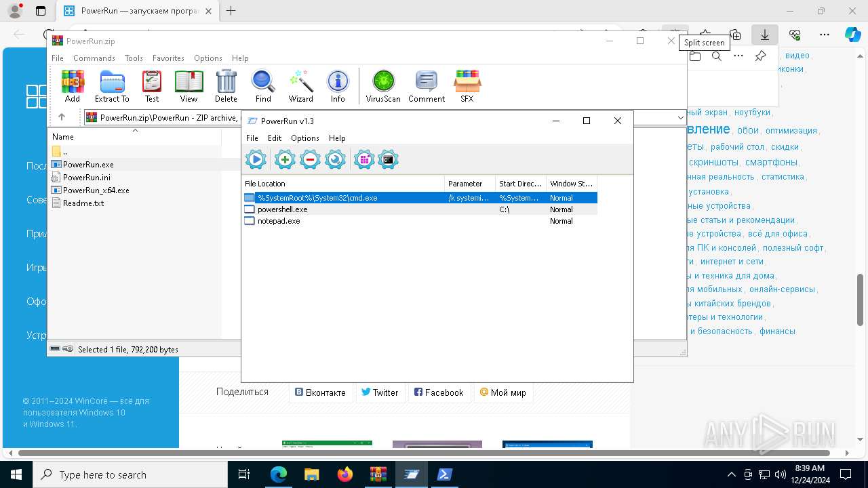Click the VirusScan icon in WinRAR
Screen dimensions: 868x488
pos(383,86)
